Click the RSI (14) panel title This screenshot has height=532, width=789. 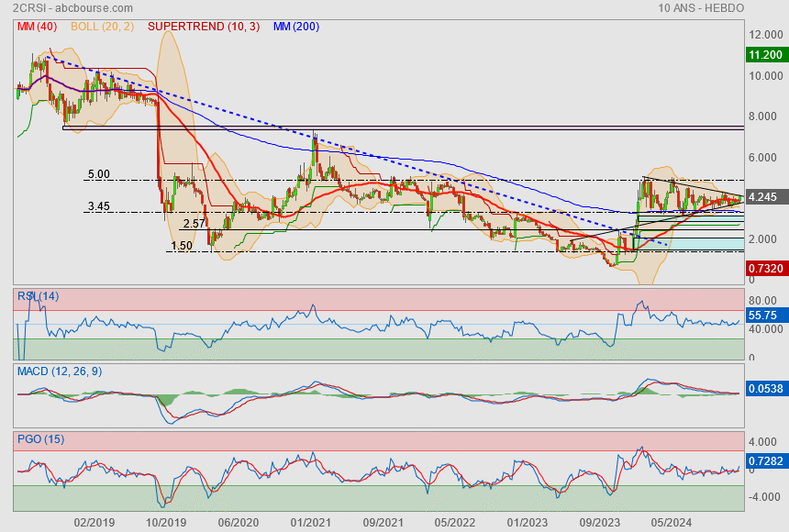pos(39,296)
